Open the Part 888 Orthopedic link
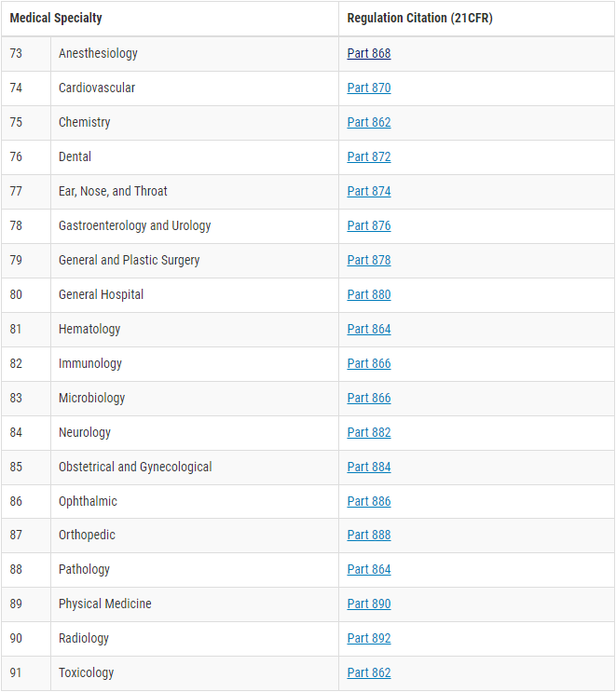This screenshot has width=616, height=692. click(369, 535)
